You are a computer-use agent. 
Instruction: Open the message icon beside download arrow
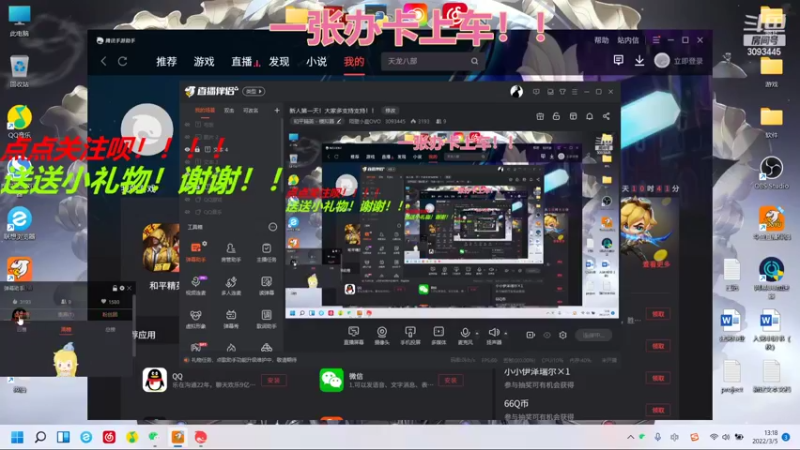pos(618,60)
